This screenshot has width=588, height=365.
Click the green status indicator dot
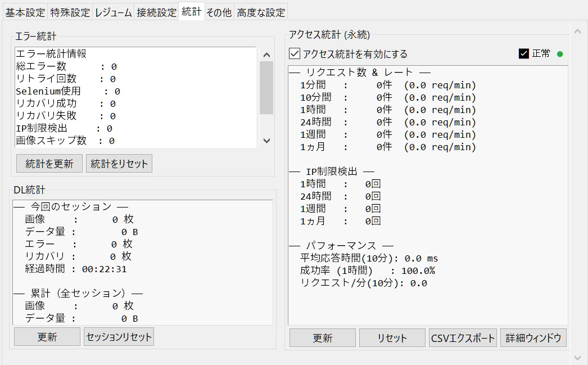point(560,54)
